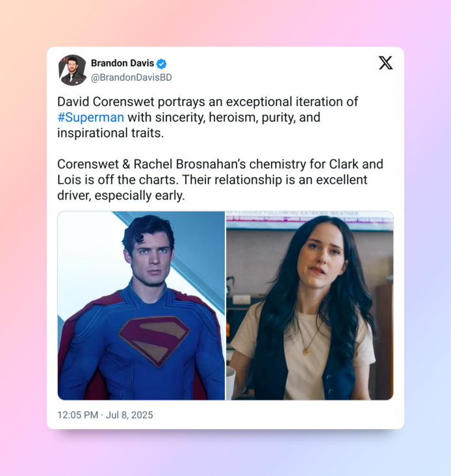The image size is (451, 476).
Task: Click the Jul 8, 2025 date
Action: (x=129, y=415)
